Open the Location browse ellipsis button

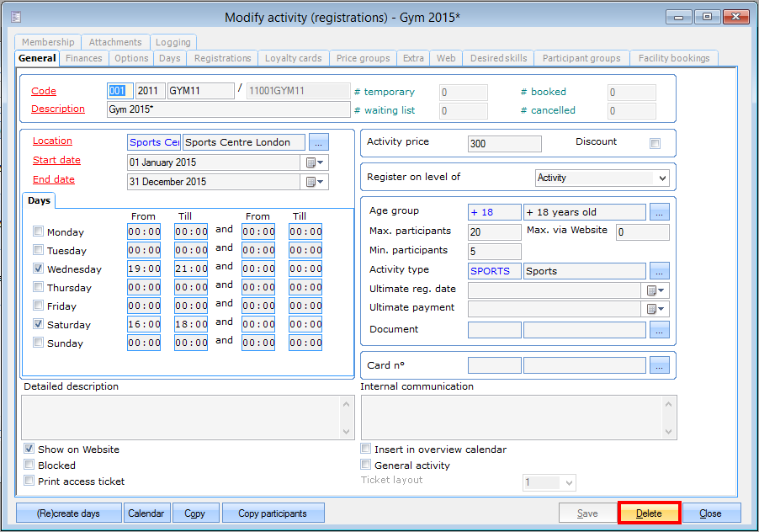(x=319, y=142)
